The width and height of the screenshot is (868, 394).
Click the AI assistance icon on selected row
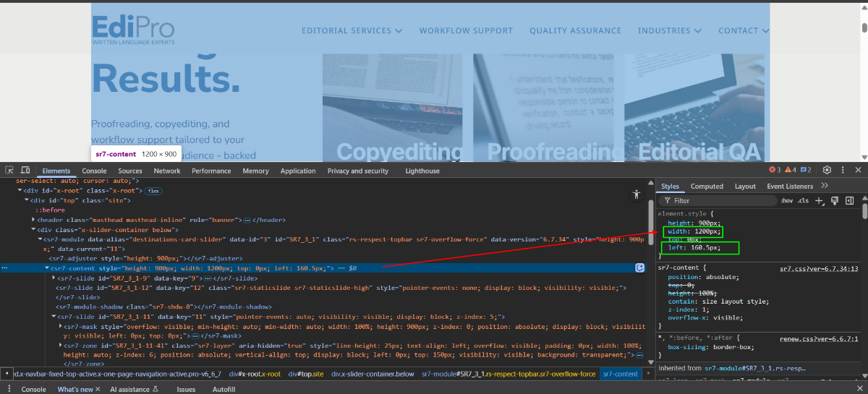click(x=640, y=267)
